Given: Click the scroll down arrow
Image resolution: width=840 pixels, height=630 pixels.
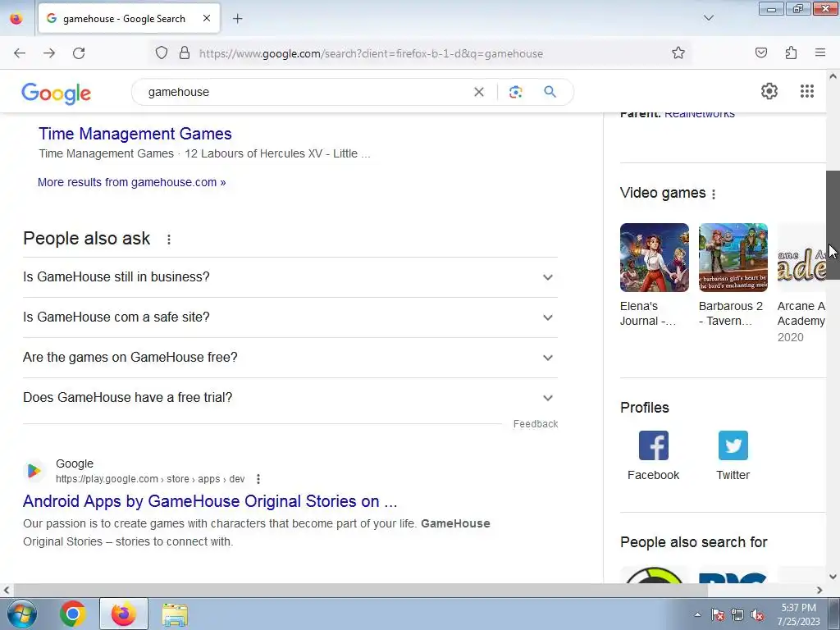Looking at the screenshot, I should click(x=833, y=577).
